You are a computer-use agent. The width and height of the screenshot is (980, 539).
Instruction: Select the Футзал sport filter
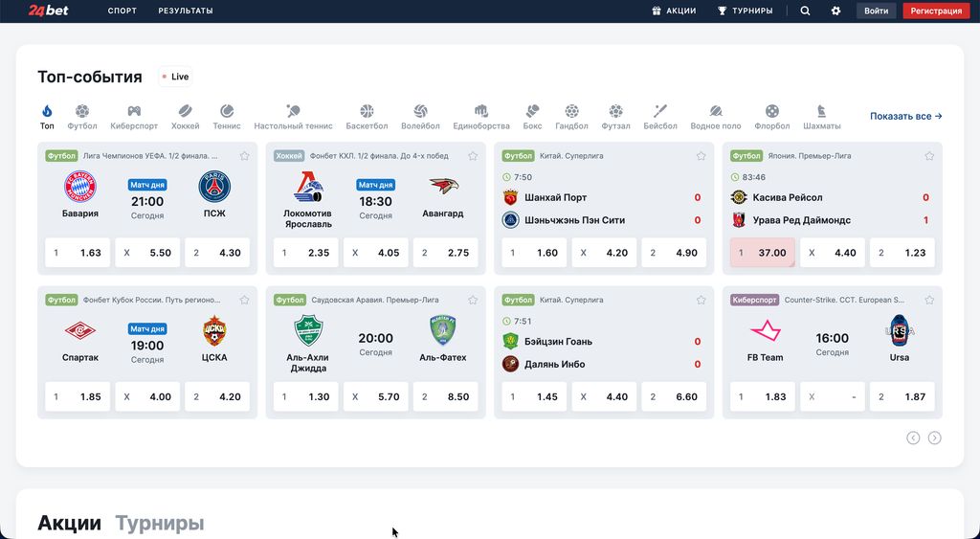click(615, 117)
